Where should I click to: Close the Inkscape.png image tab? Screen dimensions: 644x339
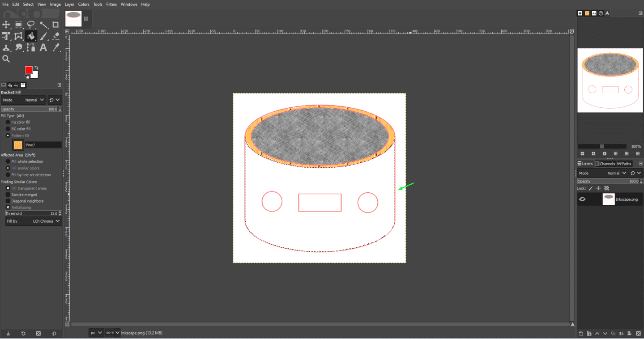click(86, 19)
